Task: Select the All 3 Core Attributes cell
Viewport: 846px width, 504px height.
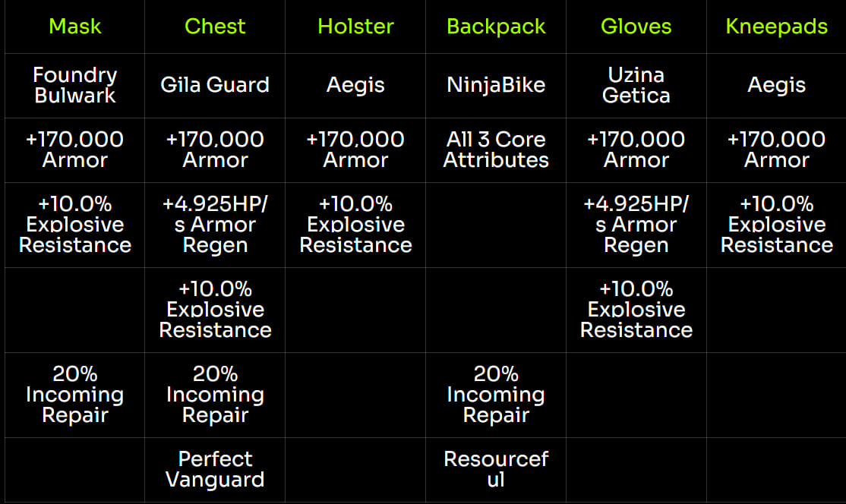Action: click(496, 150)
